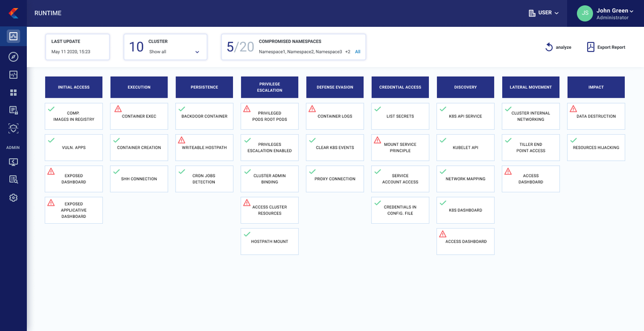Select the Impact column header

coord(596,87)
